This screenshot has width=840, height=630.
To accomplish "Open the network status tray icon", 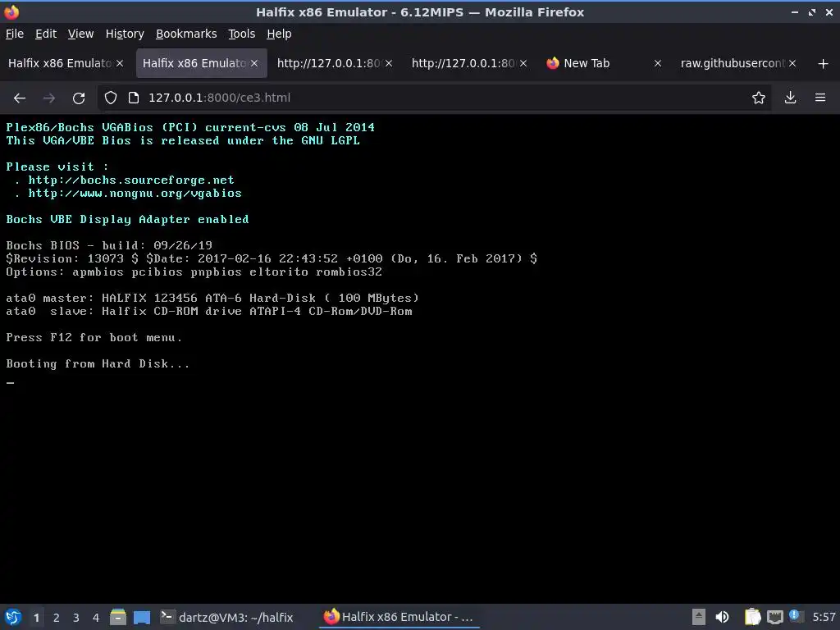I will (774, 617).
